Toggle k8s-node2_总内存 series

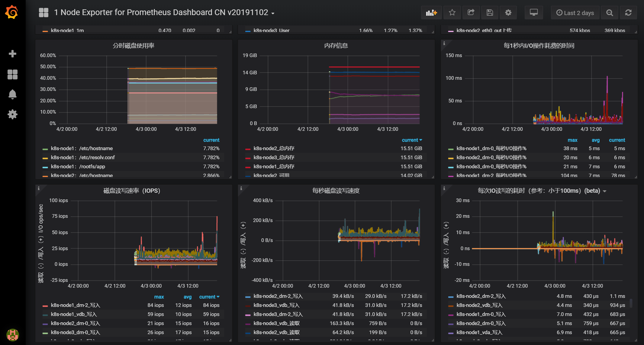pos(274,148)
